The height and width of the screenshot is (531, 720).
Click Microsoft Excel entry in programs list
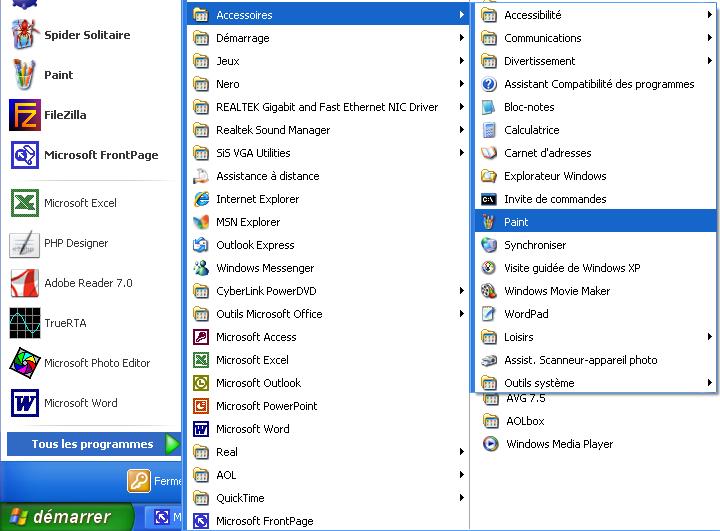coord(328,360)
